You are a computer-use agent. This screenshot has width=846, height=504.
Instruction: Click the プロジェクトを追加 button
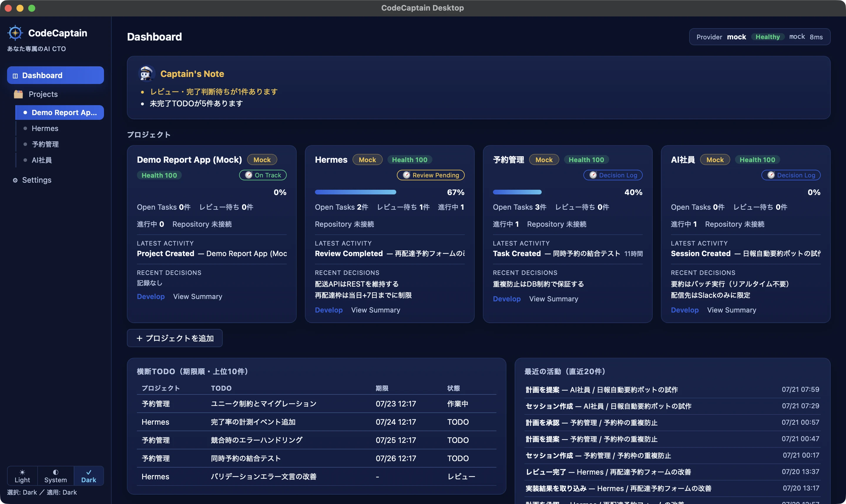point(174,338)
